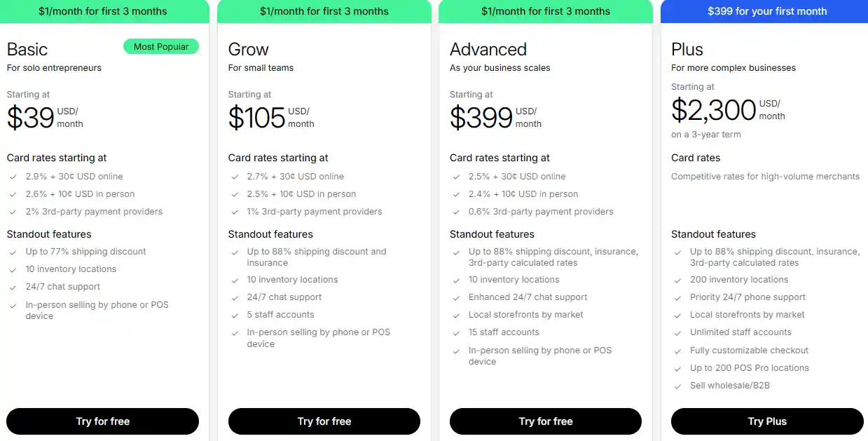Click the checkmark beside "24/7 chat support" under Basic
868x441 pixels.
[13, 286]
